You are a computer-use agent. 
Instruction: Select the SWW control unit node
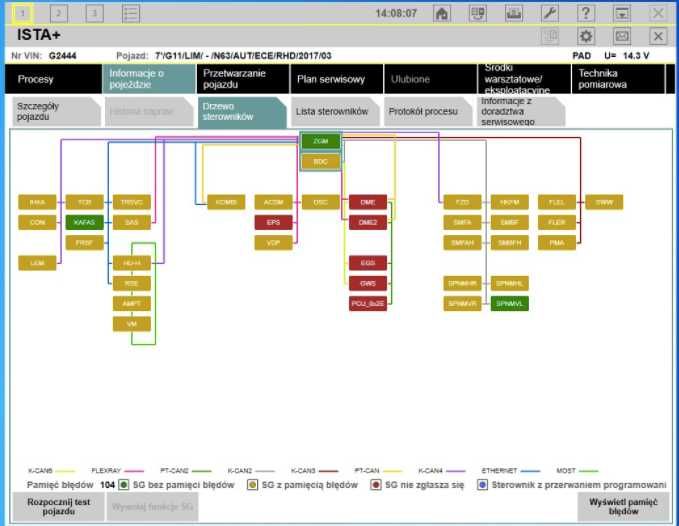[x=604, y=202]
